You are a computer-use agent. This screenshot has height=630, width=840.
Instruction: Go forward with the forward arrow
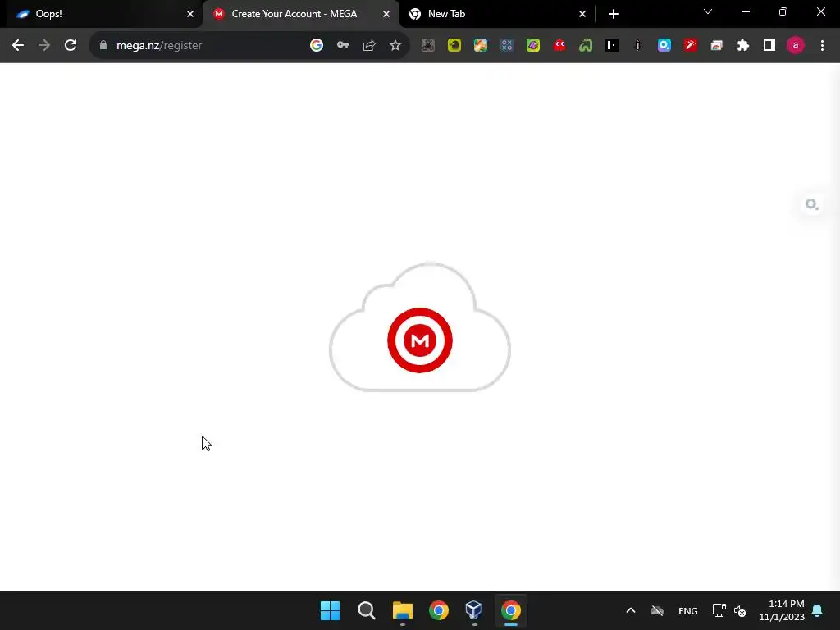pyautogui.click(x=44, y=46)
